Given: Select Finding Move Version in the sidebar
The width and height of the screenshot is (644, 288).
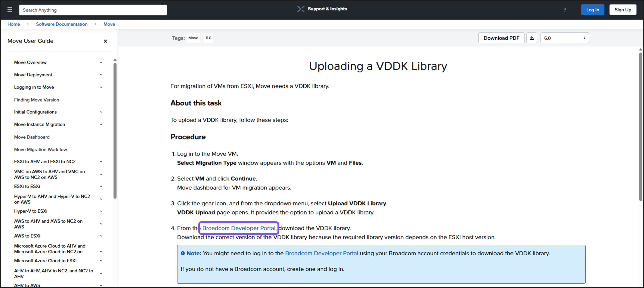Looking at the screenshot, I should (36, 100).
